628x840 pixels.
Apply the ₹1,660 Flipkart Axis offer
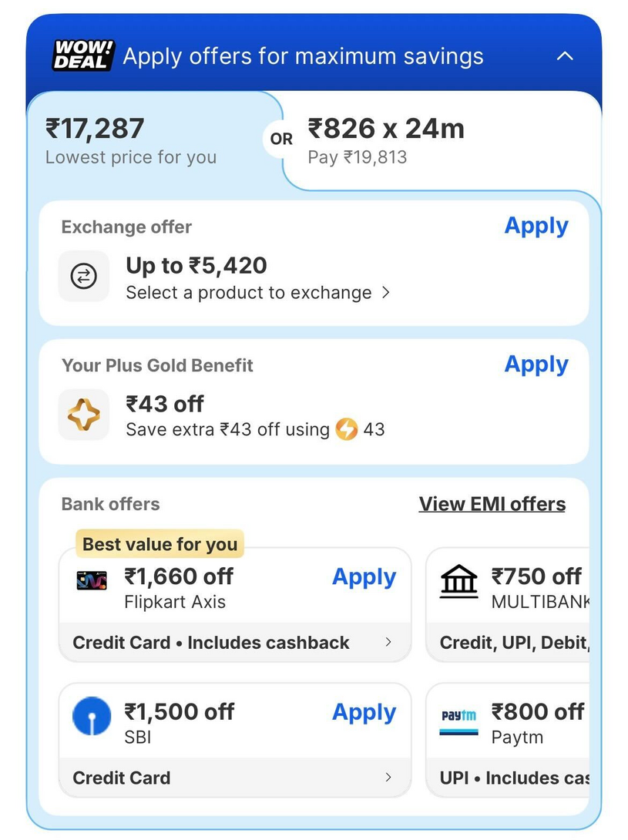pos(364,577)
